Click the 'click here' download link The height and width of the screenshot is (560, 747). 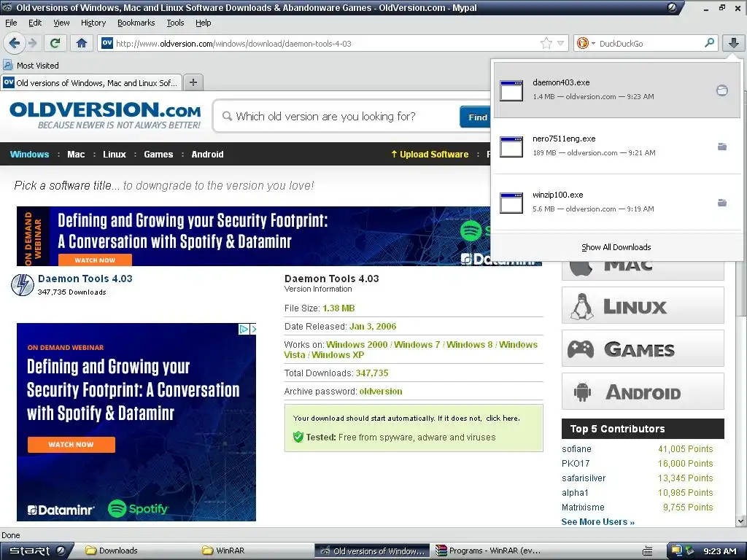502,418
